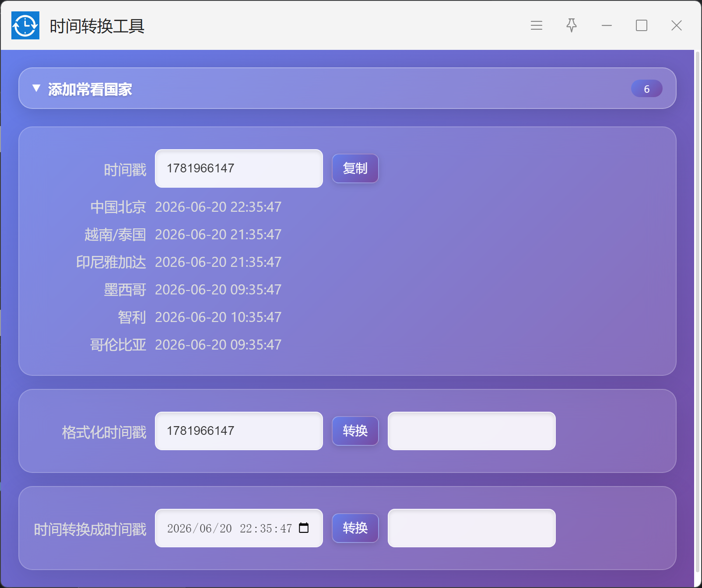This screenshot has width=702, height=588.
Task: Convert formatted timestamp with 转换 button
Action: tap(355, 431)
